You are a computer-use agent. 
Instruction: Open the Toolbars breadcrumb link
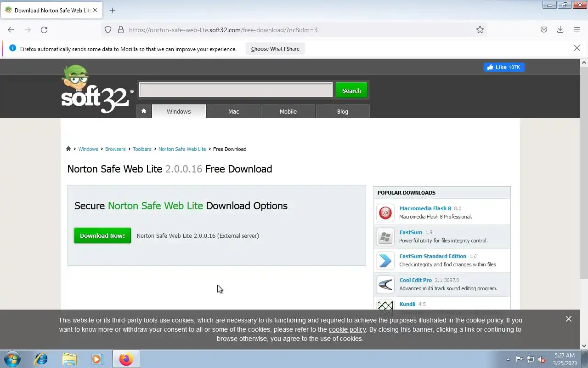(142, 149)
